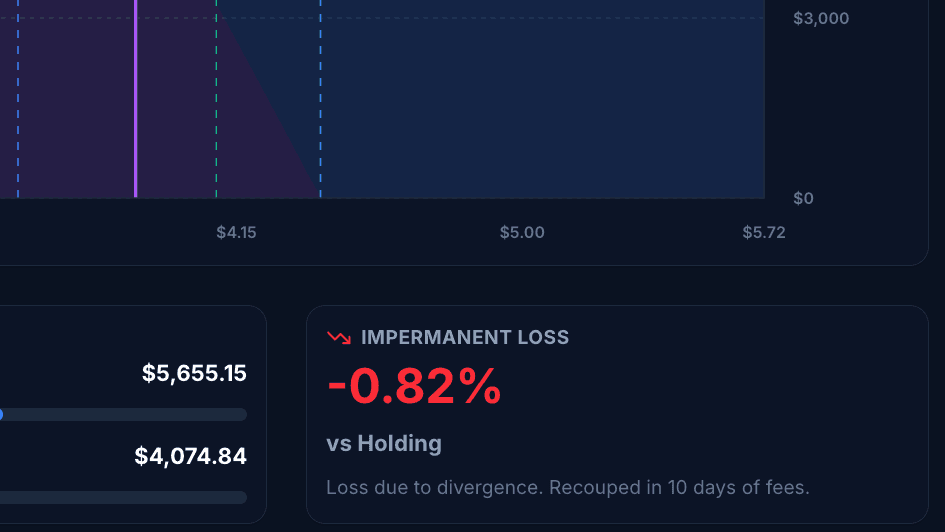
Task: Click the $3,000 y-axis label
Action: click(x=821, y=19)
